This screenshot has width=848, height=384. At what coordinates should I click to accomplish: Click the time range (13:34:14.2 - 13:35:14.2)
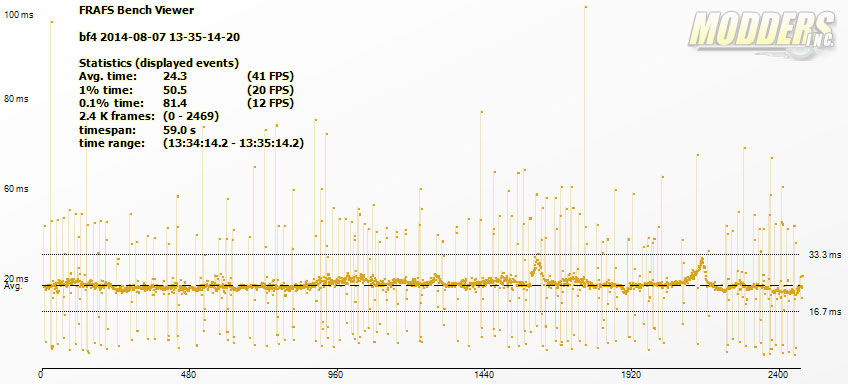click(x=233, y=144)
